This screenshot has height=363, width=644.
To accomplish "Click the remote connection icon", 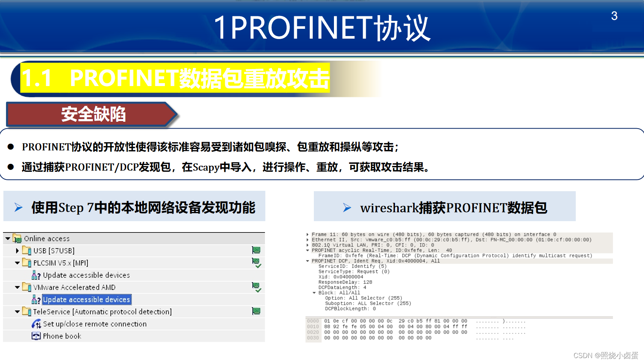I will pos(36,324).
